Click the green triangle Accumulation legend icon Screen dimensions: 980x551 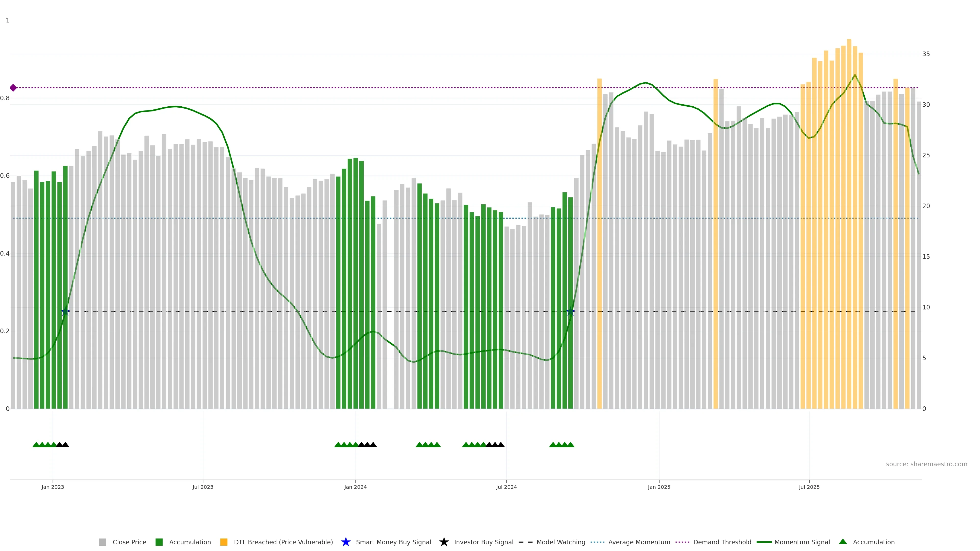pyautogui.click(x=843, y=542)
